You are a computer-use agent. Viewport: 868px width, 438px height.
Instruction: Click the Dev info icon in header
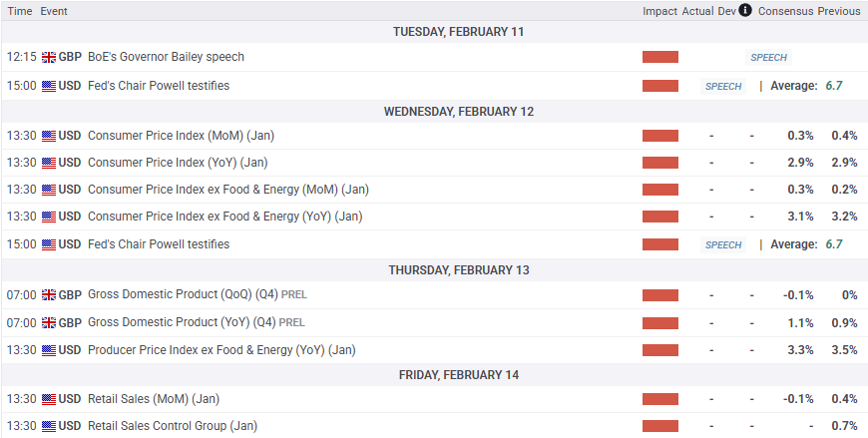click(745, 11)
